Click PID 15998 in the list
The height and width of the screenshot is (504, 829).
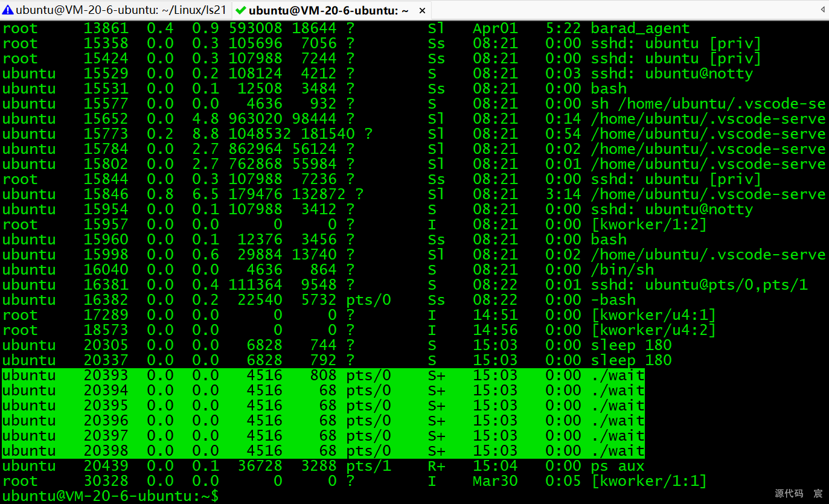106,255
